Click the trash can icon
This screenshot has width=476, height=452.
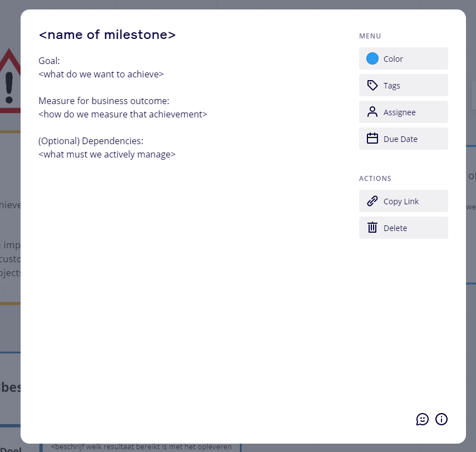(372, 227)
